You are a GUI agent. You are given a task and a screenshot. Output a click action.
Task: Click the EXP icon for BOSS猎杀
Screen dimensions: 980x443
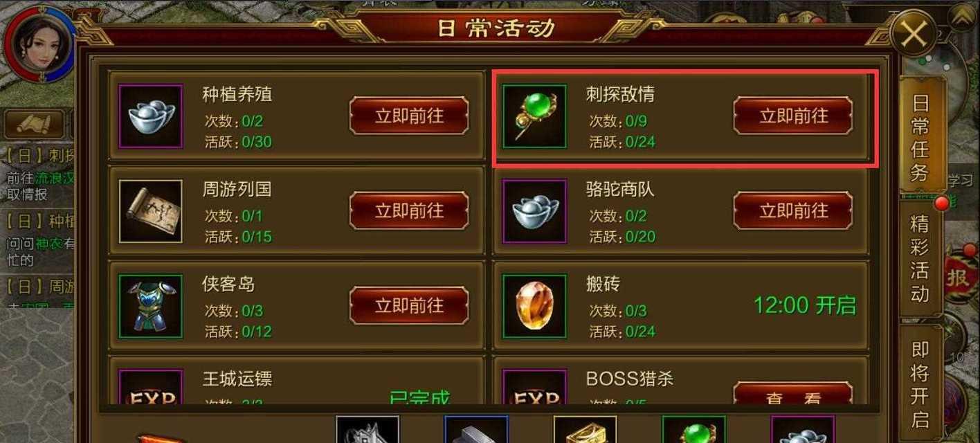(x=534, y=388)
